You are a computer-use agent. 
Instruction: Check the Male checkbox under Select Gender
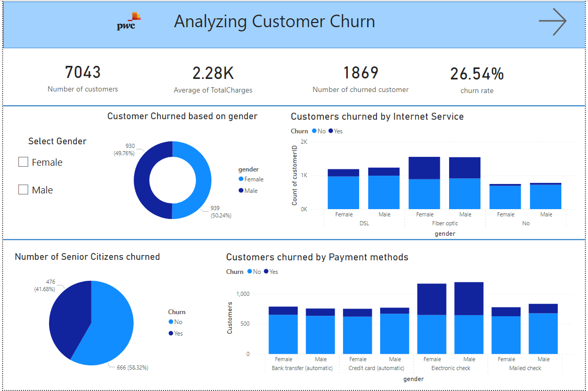(x=23, y=190)
